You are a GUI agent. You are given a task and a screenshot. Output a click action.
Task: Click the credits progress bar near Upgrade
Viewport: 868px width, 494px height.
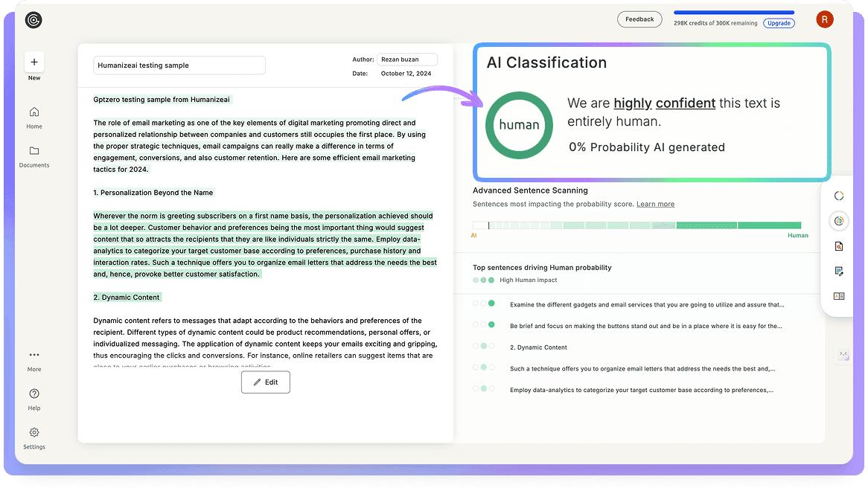tap(733, 13)
